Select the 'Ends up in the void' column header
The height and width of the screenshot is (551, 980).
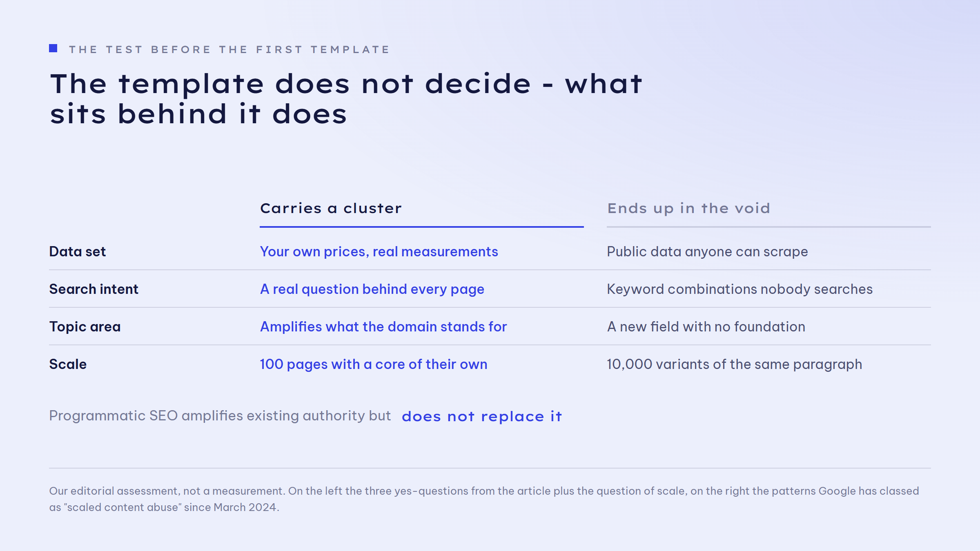(x=688, y=209)
